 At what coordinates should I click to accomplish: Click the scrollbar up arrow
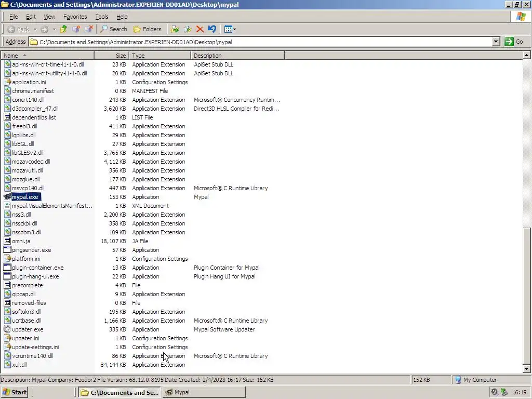[526, 55]
